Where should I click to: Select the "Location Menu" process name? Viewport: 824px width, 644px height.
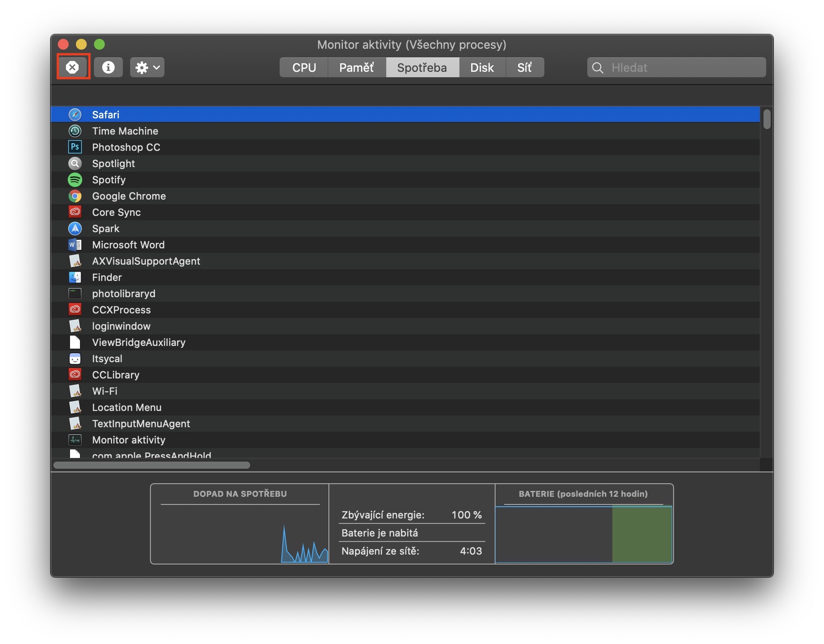click(x=127, y=407)
